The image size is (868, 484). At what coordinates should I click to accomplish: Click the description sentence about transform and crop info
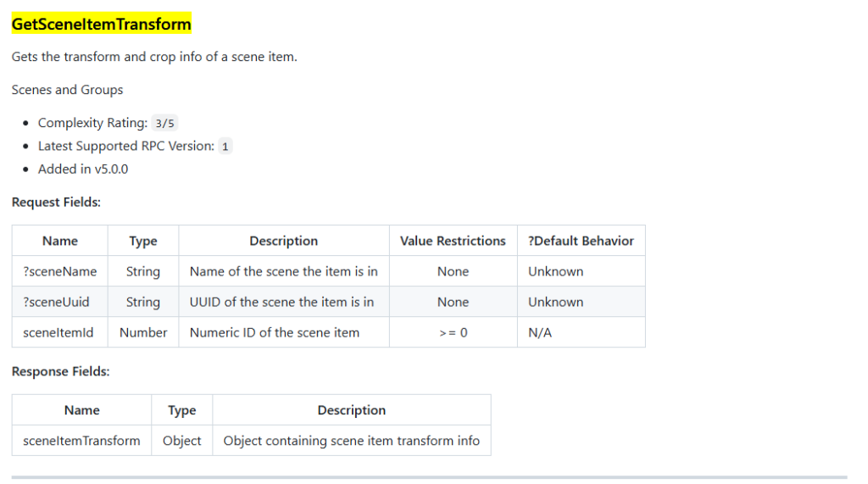(x=154, y=58)
